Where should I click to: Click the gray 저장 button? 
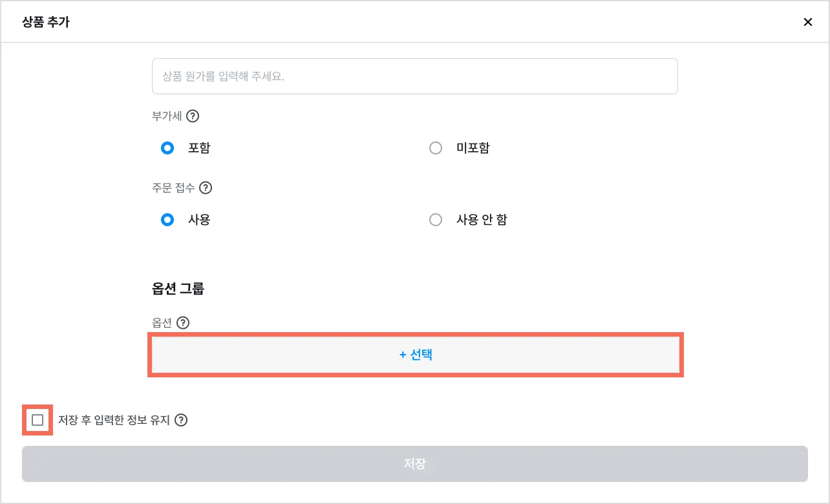click(414, 464)
